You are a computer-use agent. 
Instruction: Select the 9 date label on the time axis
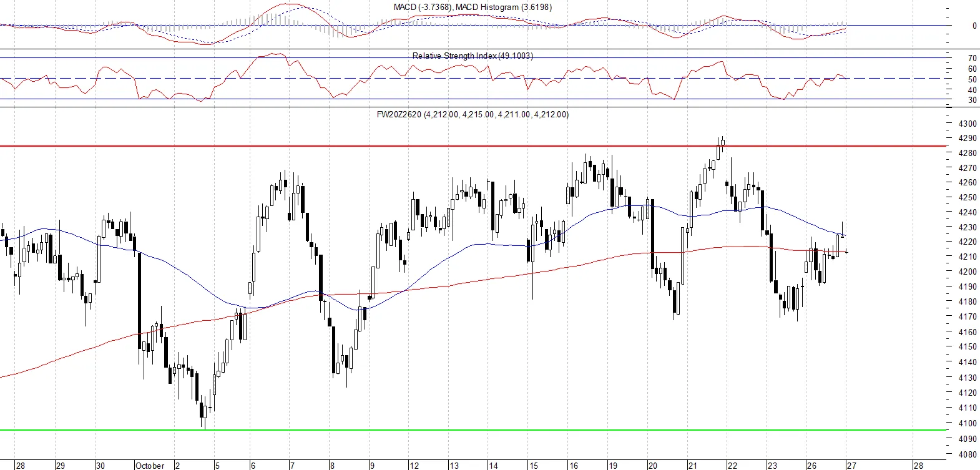tap(372, 466)
